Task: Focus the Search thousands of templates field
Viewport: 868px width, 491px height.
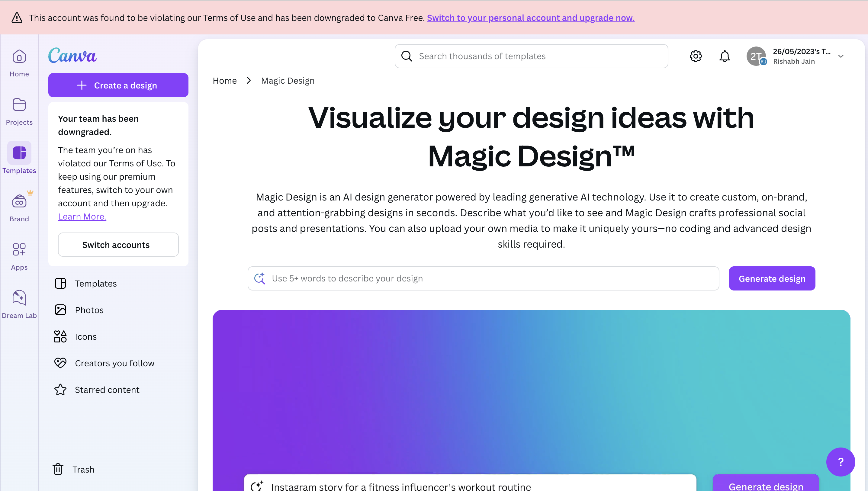Action: coord(531,56)
